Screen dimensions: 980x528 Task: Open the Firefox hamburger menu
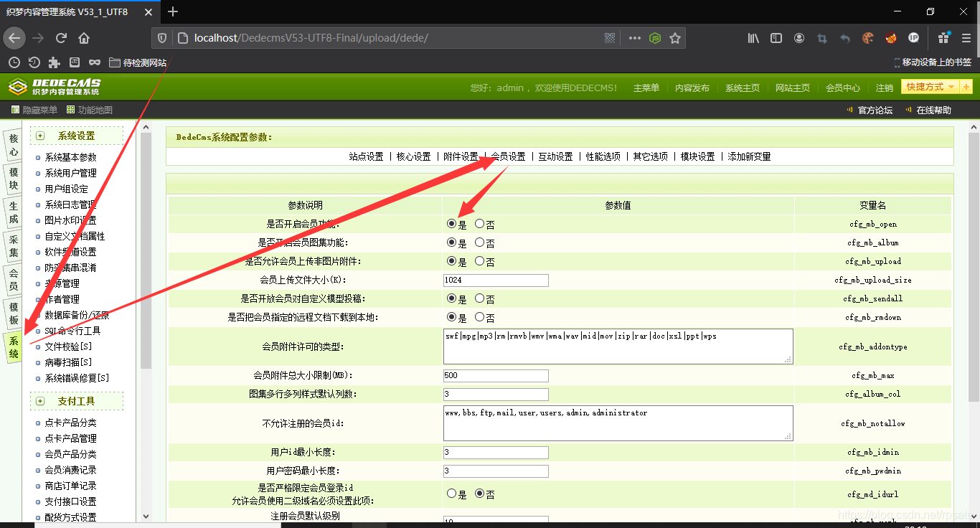[x=966, y=38]
